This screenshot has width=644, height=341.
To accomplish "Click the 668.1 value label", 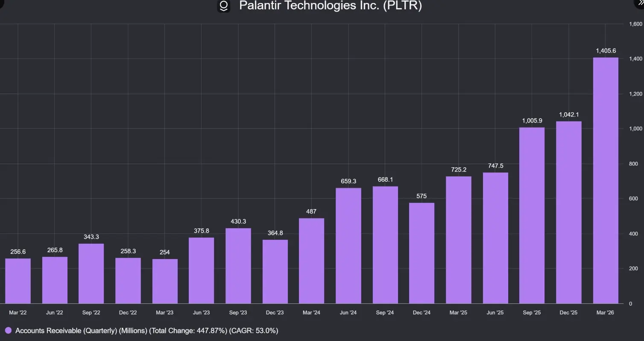I will click(385, 180).
